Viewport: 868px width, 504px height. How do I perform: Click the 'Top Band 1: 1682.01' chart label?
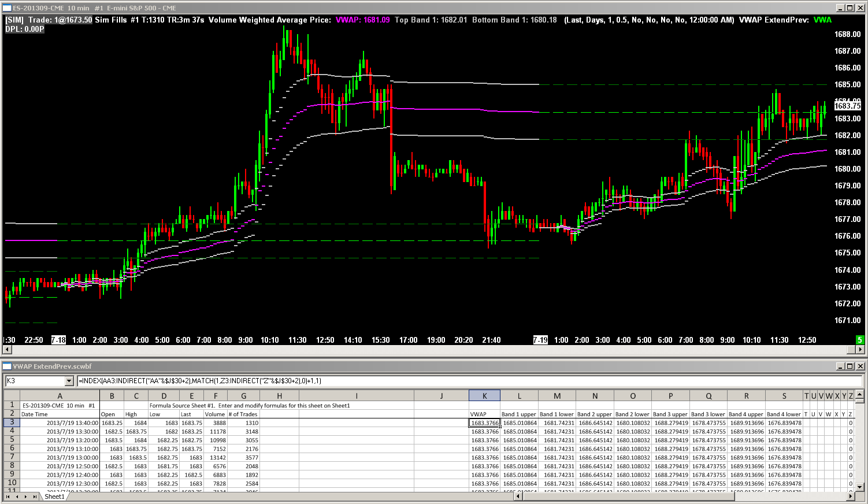(x=431, y=20)
